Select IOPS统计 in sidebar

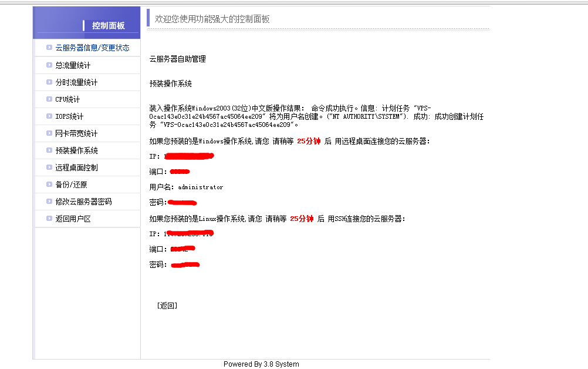[x=69, y=116]
